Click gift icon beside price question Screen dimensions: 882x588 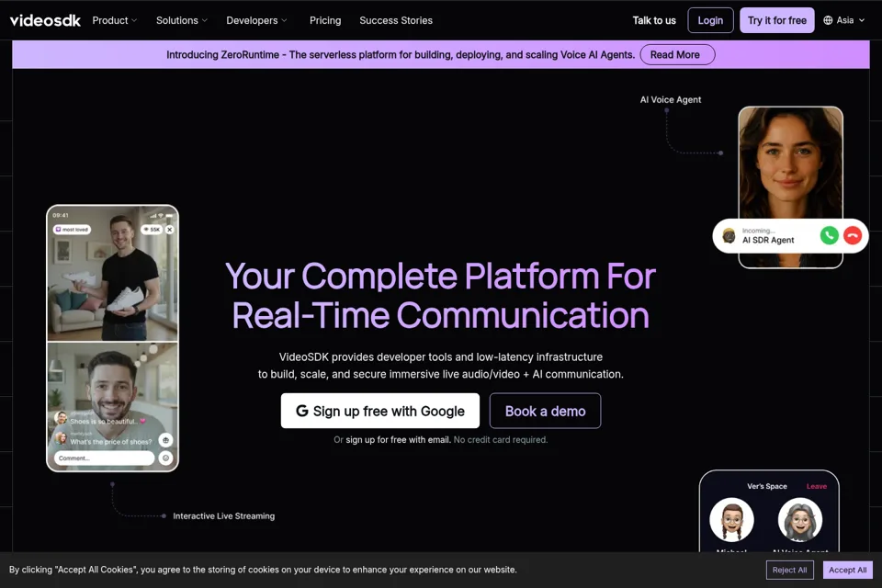pos(165,440)
